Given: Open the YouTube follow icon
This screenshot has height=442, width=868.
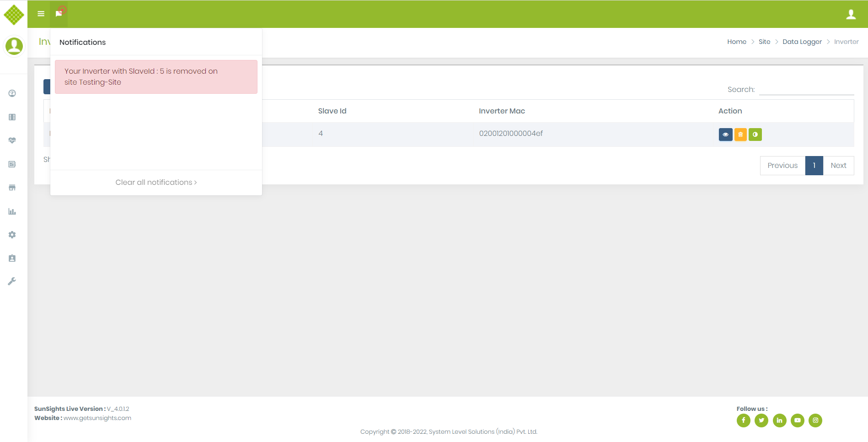Looking at the screenshot, I should (x=797, y=420).
